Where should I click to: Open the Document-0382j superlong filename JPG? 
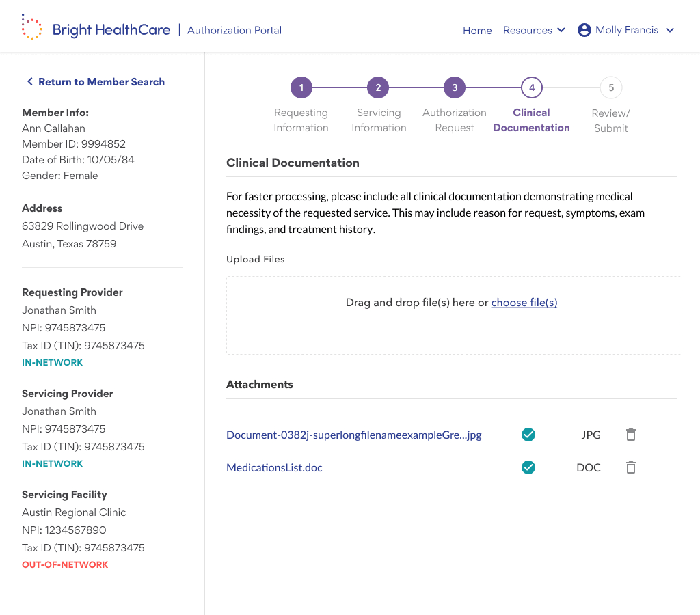pos(354,435)
